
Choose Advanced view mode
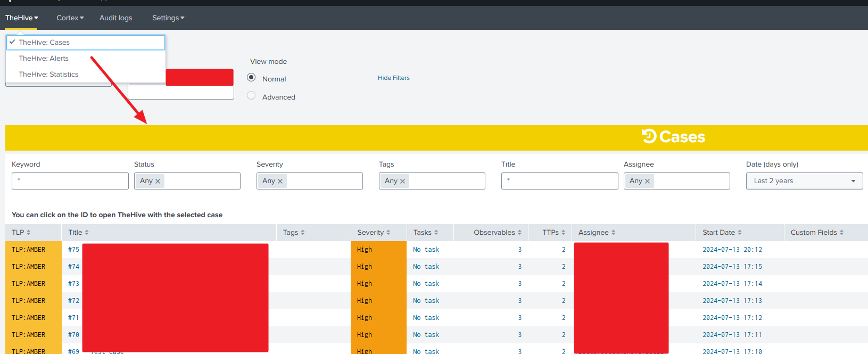(251, 96)
